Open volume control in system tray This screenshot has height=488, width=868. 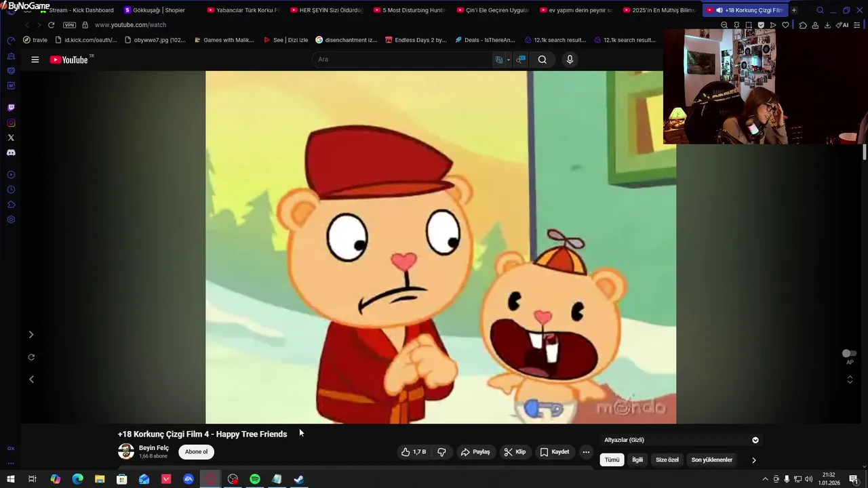[808, 479]
